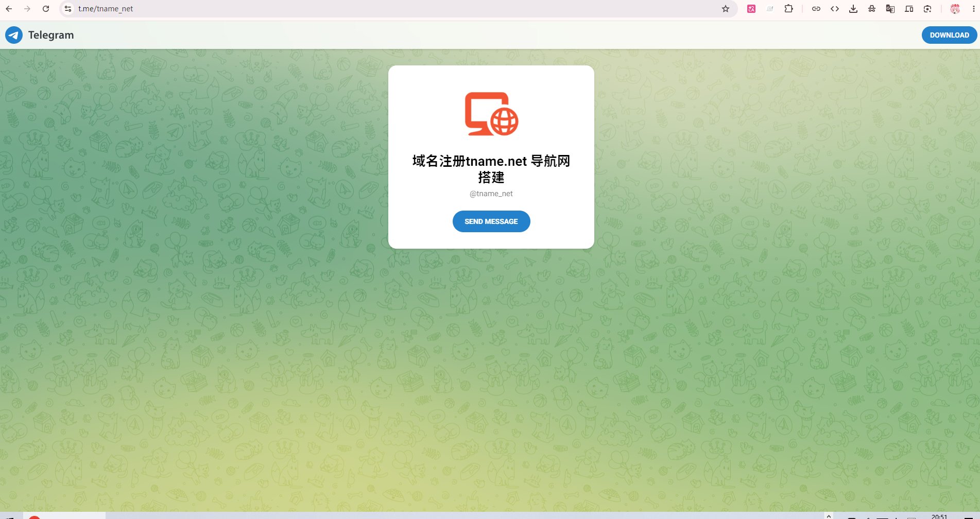Click the blue DOWNLOAD button
Screen dimensions: 980x519
click(949, 35)
